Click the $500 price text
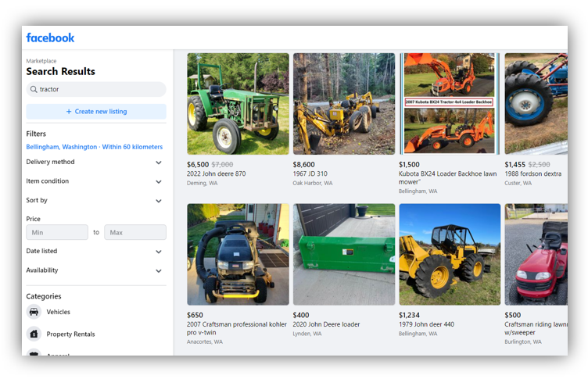 pyautogui.click(x=513, y=315)
